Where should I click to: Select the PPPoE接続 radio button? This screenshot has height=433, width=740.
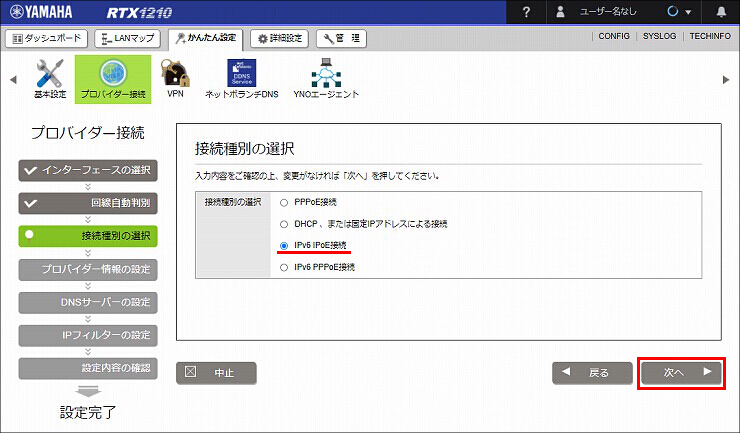coord(284,203)
